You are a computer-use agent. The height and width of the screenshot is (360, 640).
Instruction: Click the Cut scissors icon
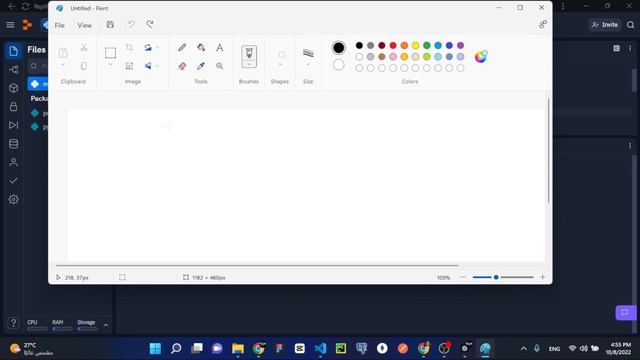point(84,47)
